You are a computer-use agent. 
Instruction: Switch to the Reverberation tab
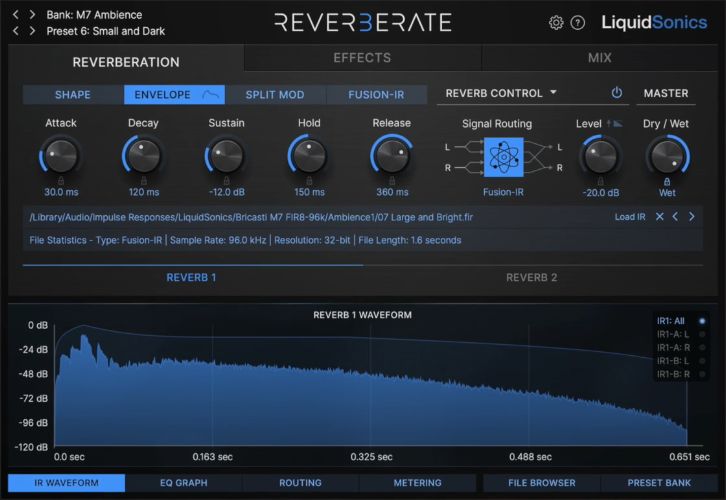pos(126,62)
